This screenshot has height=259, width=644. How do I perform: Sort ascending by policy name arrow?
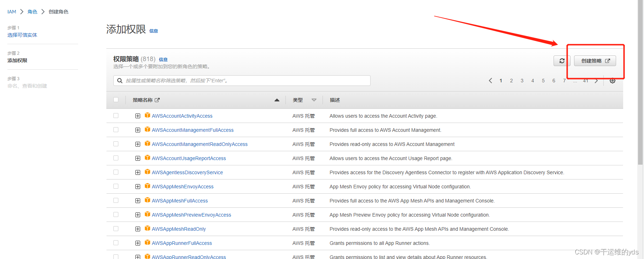point(277,100)
